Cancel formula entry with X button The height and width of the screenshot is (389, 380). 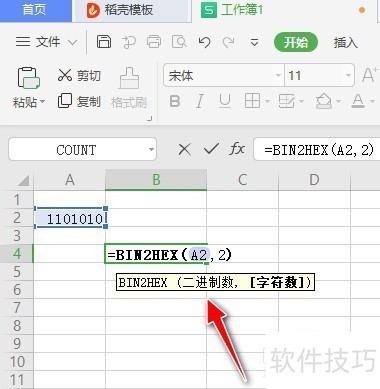(185, 150)
